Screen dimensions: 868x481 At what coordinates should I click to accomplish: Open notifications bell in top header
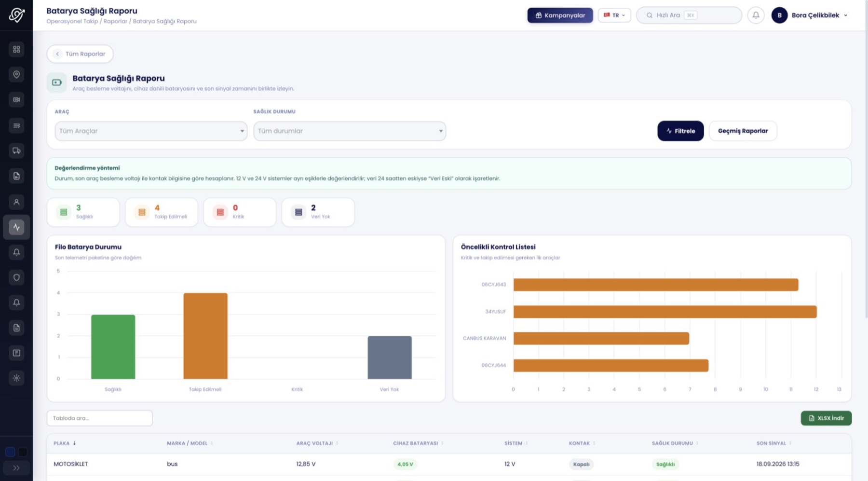click(756, 15)
